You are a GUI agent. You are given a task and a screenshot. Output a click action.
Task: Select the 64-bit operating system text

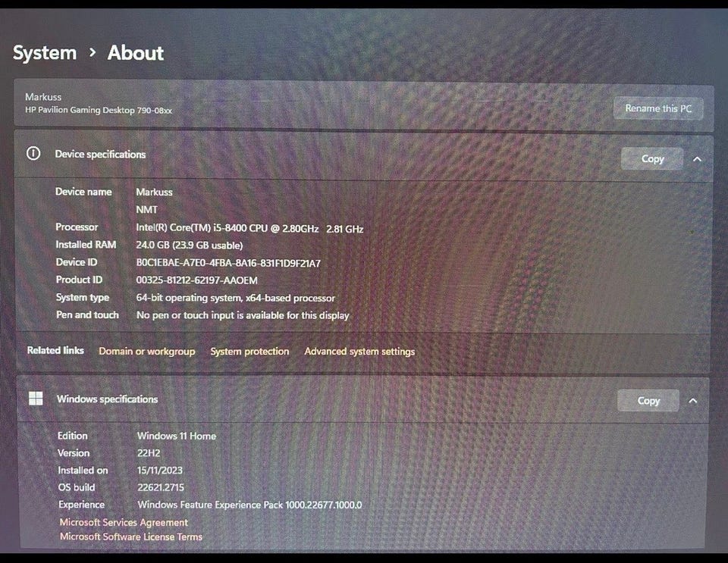coord(235,298)
